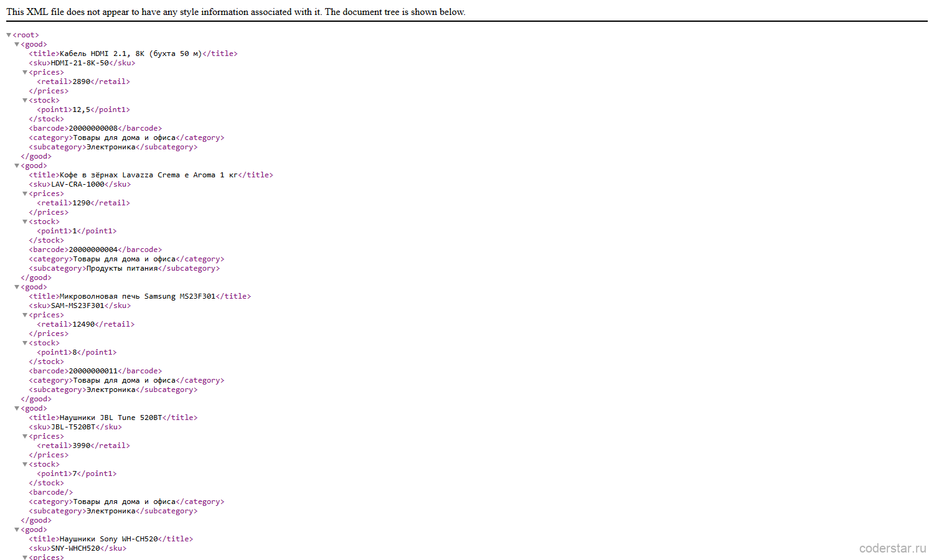The image size is (934, 560).
Task: Click the "This XML file does not appear" notice
Action: [x=236, y=12]
